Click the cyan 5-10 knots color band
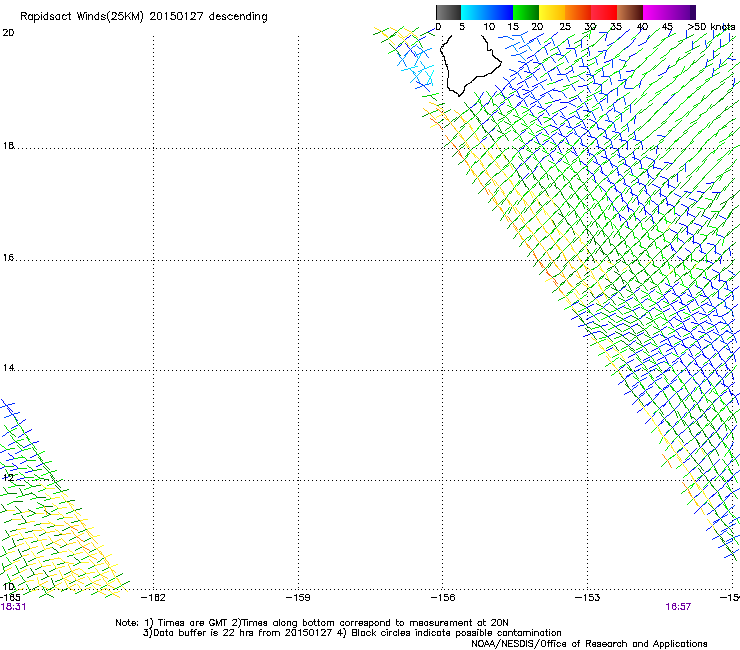Viewport: 740px width, 650px height. click(474, 12)
